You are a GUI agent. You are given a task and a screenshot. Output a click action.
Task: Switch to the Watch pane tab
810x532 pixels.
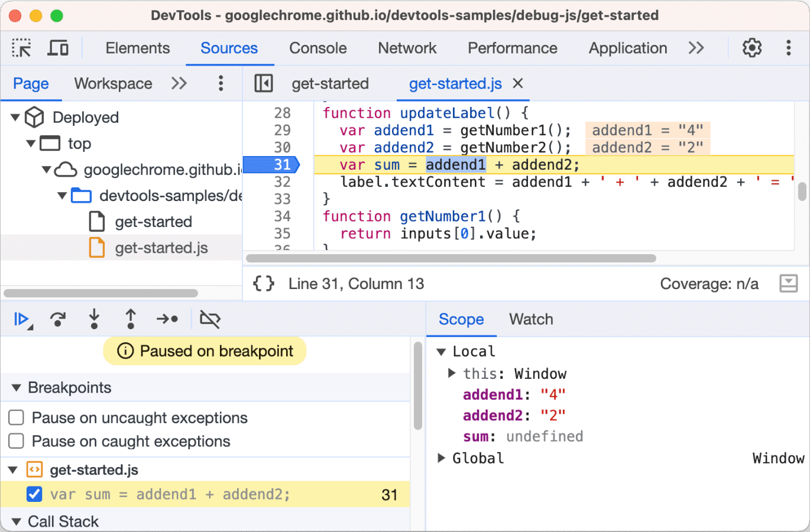pyautogui.click(x=531, y=319)
